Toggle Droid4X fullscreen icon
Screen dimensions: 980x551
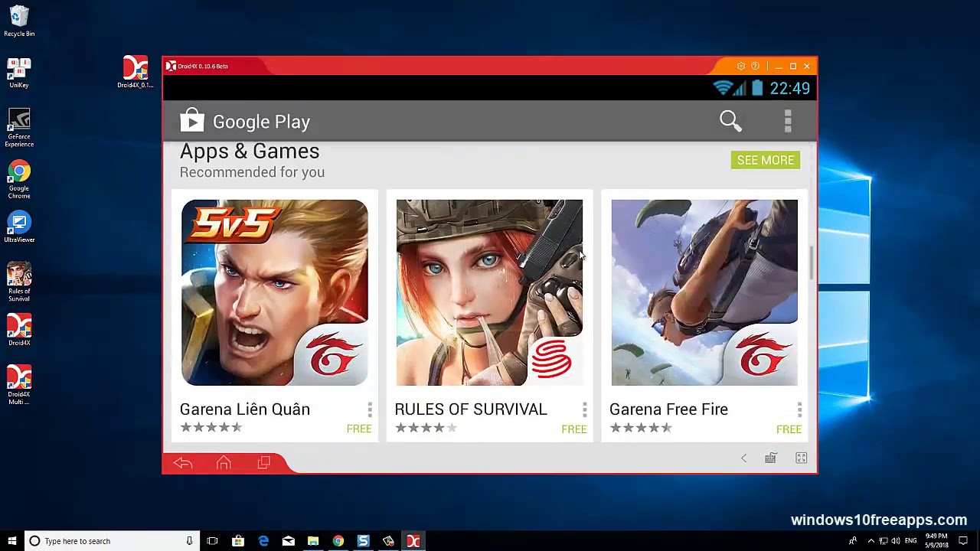point(801,458)
